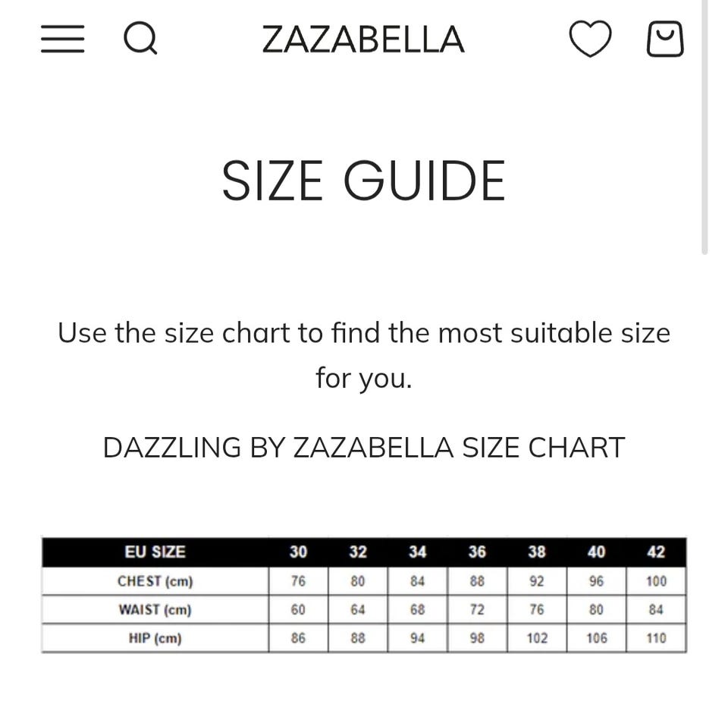The image size is (728, 717).
Task: Click hip value 102 for size 38
Action: [537, 638]
